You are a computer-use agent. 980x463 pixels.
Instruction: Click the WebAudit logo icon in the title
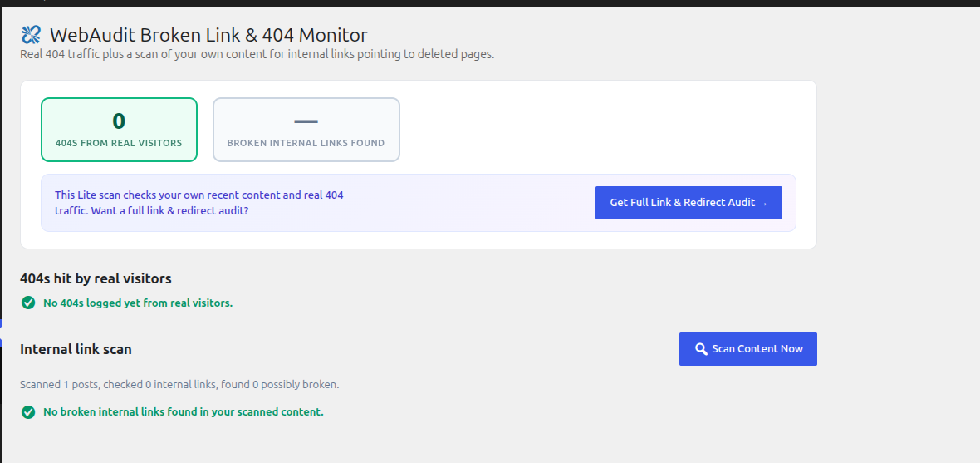click(x=31, y=34)
